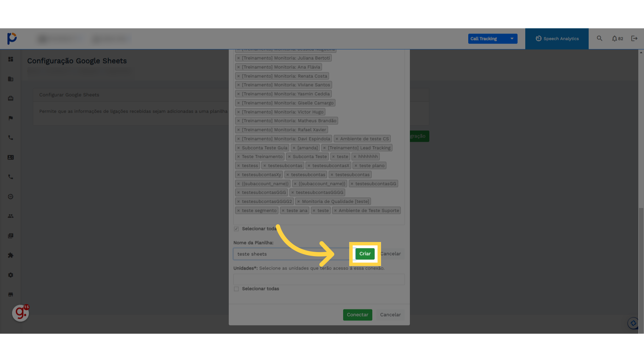Click the testesubcontasGGG tag text
This screenshot has width=644, height=362.
tap(264, 192)
